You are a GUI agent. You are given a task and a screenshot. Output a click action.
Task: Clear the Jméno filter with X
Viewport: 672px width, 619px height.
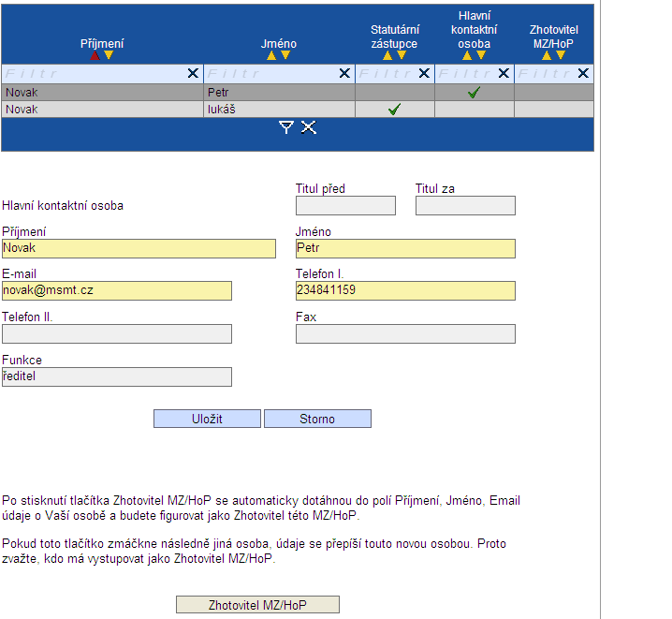344,73
